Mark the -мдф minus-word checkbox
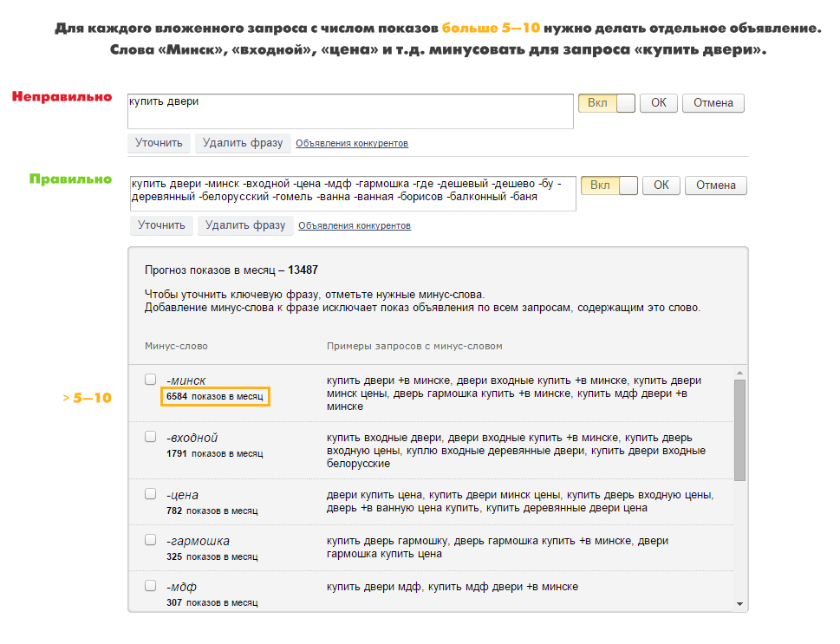Screen dimensions: 840x644 point(151,586)
